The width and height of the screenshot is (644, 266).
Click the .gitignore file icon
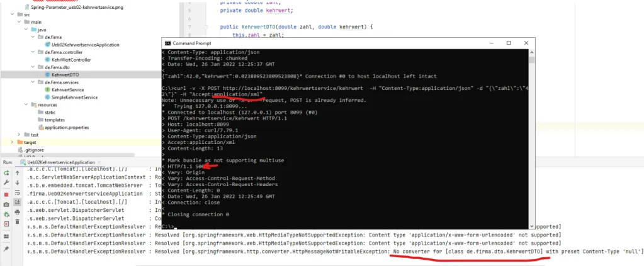20,150
